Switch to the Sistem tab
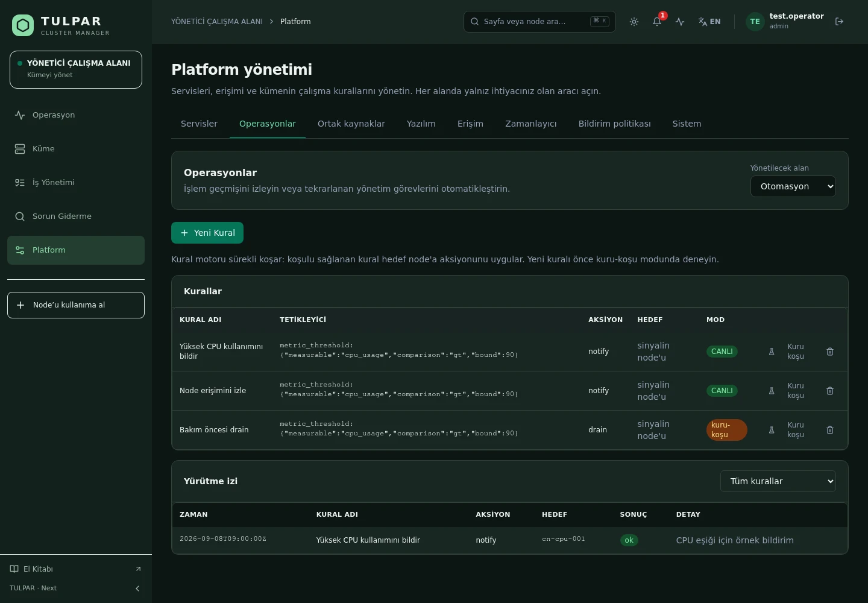The height and width of the screenshot is (603, 868). click(x=687, y=124)
